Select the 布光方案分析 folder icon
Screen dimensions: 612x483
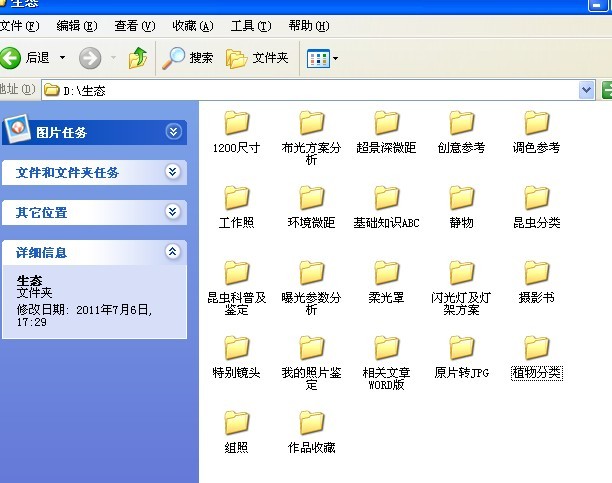pyautogui.click(x=311, y=123)
